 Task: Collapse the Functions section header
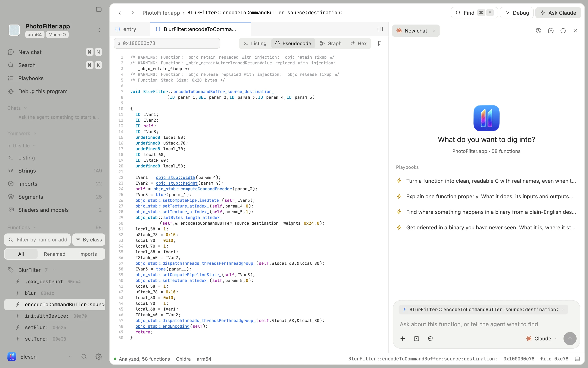[22, 227]
